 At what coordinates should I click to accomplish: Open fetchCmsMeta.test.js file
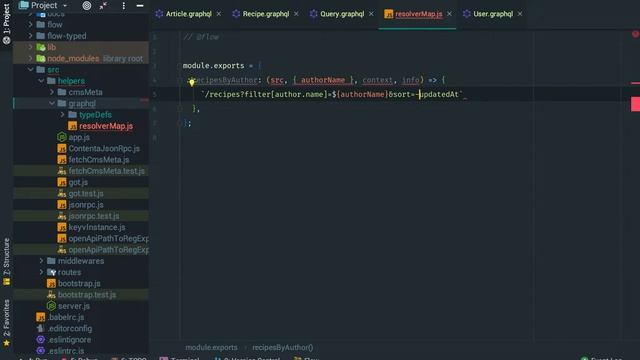(106, 171)
